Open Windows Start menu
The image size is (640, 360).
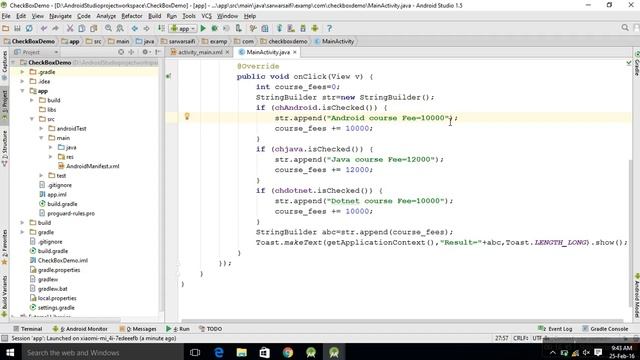click(x=10, y=352)
